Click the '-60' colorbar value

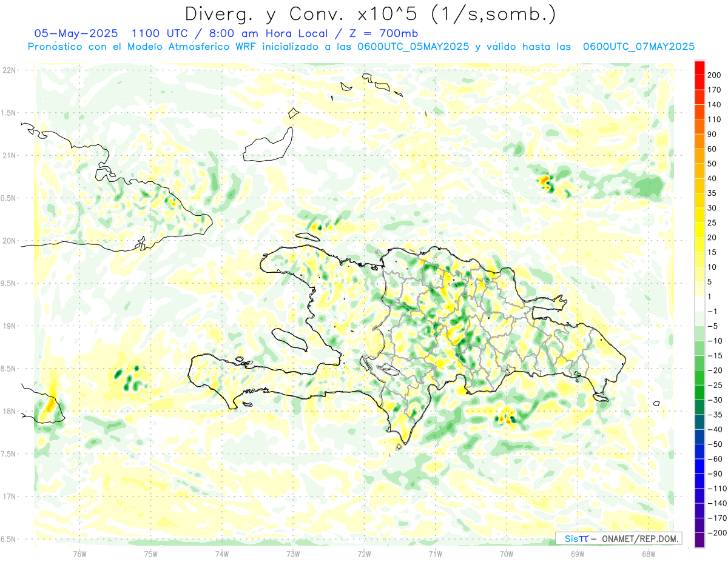pyautogui.click(x=714, y=459)
